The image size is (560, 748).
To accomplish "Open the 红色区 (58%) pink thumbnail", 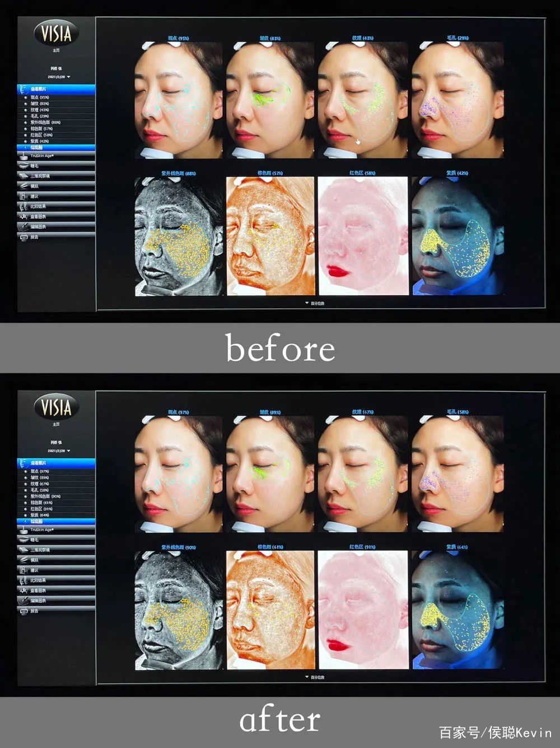I will (x=363, y=236).
